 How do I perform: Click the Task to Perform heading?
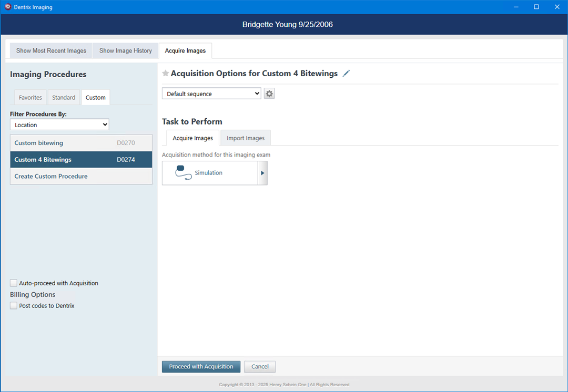[x=192, y=121]
